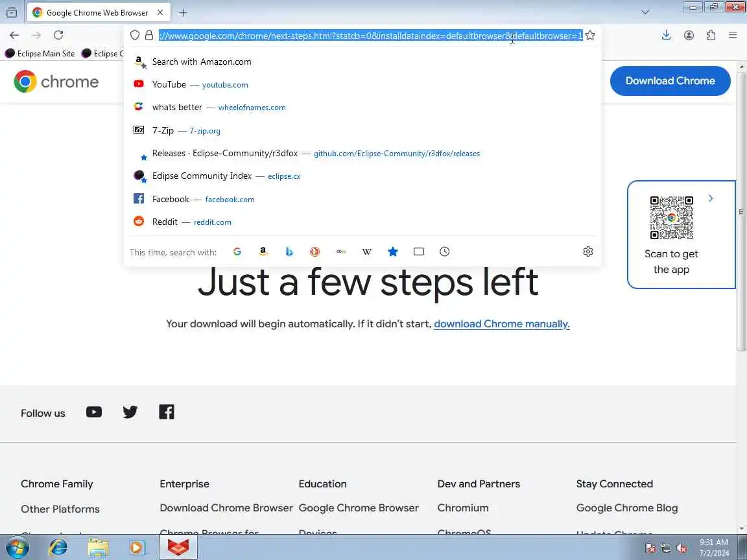Click the page vertical scrollbar thumb
This screenshot has height=560, width=747.
click(x=741, y=212)
